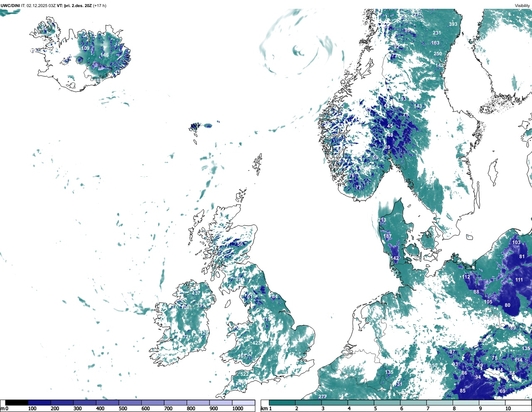Choose the 5–6 km legend swatch
This screenshot has width=532, height=412.
pyautogui.click(x=387, y=402)
